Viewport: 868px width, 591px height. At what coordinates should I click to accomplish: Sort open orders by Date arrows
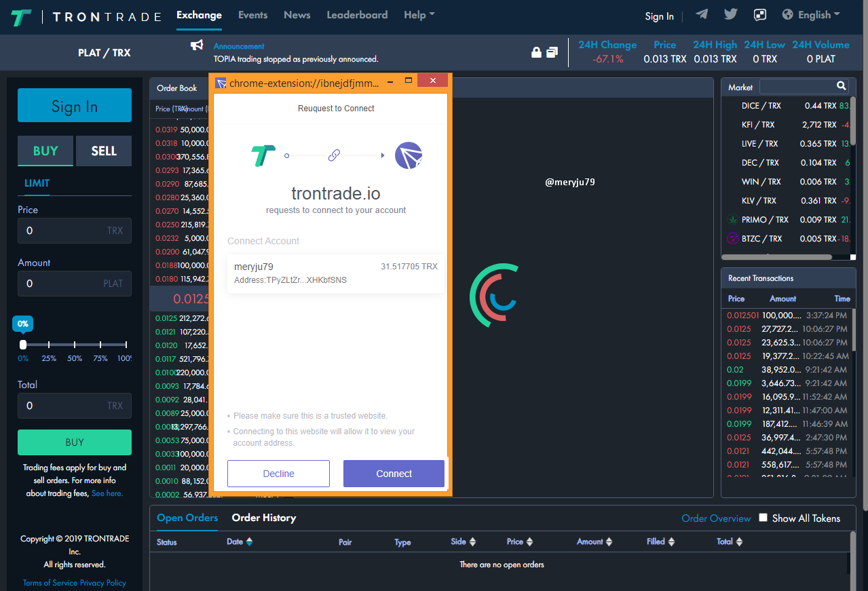pyautogui.click(x=249, y=541)
